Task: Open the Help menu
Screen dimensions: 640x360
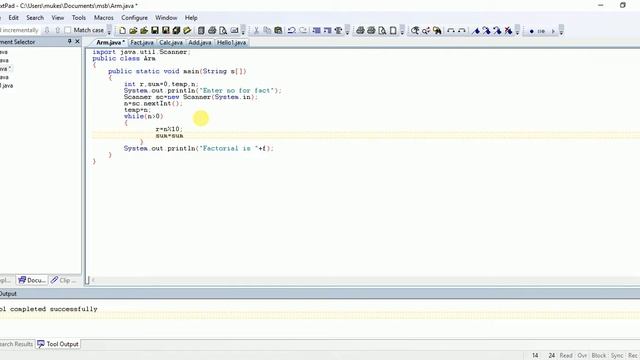Action: pos(191,18)
